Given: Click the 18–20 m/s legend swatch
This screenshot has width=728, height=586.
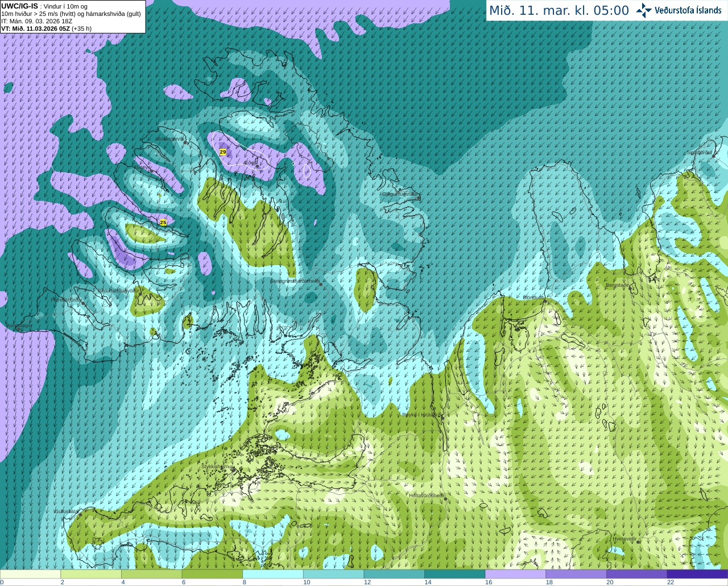Looking at the screenshot, I should pyautogui.click(x=576, y=574).
